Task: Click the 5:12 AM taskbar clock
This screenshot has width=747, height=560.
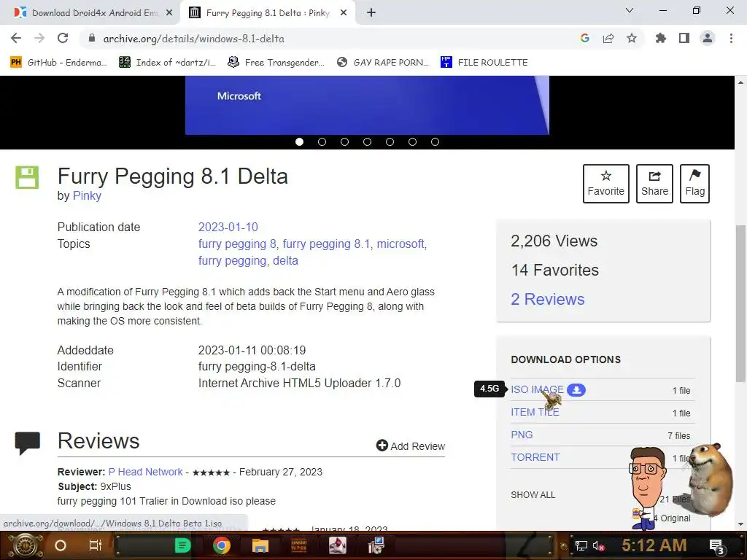Action: pos(654,545)
